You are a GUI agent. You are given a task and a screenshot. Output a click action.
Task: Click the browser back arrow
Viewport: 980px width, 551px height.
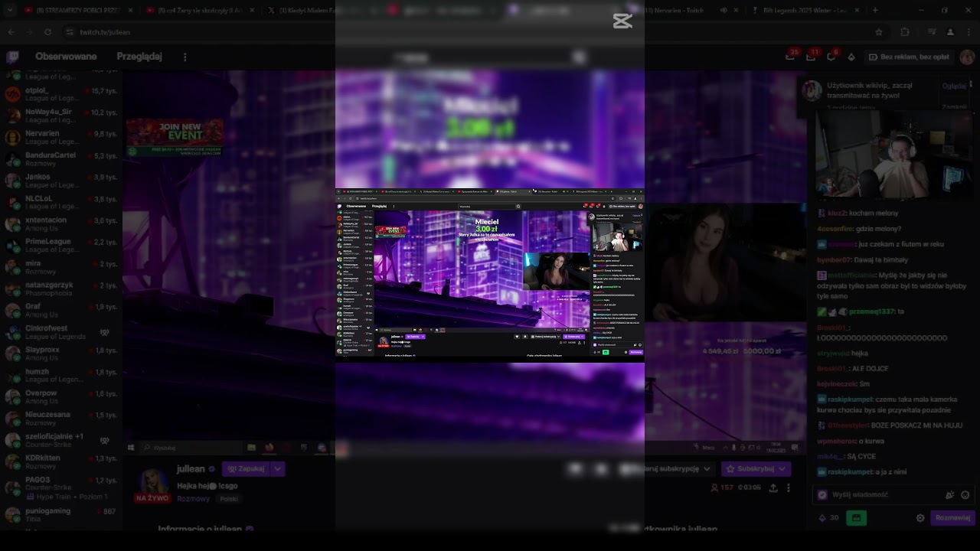click(x=11, y=32)
